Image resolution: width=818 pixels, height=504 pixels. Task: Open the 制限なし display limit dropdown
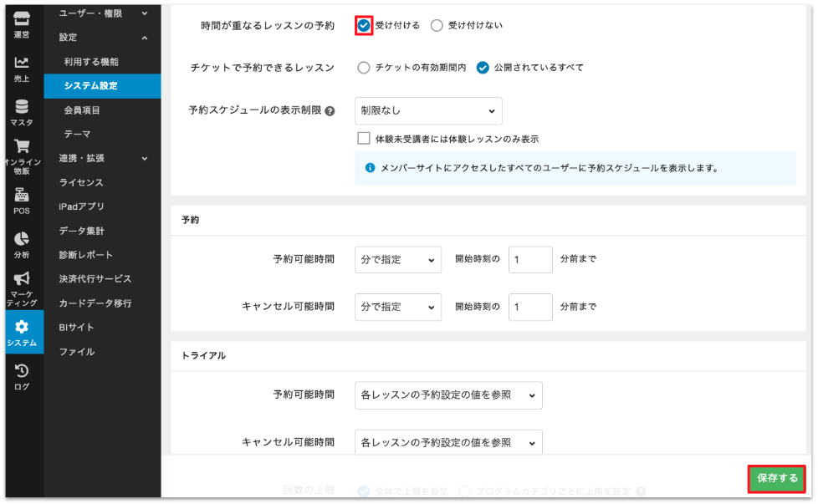pyautogui.click(x=428, y=110)
